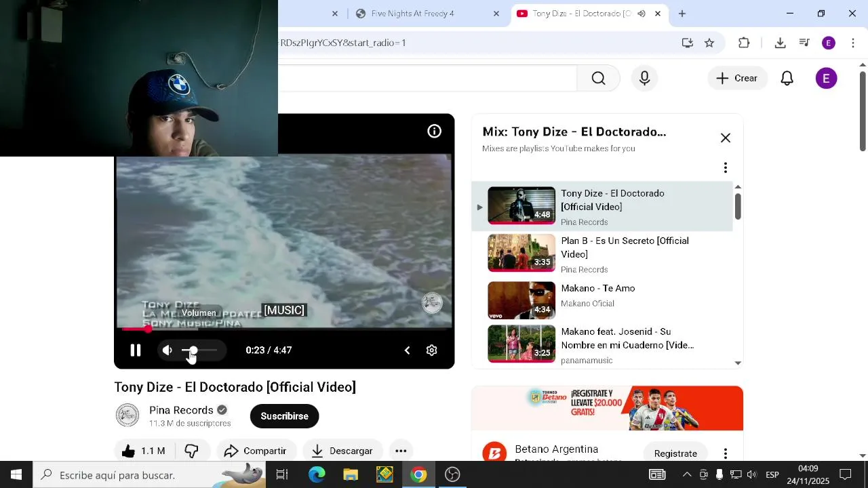Dislike the video
Screen dimensions: 868x488
192,451
